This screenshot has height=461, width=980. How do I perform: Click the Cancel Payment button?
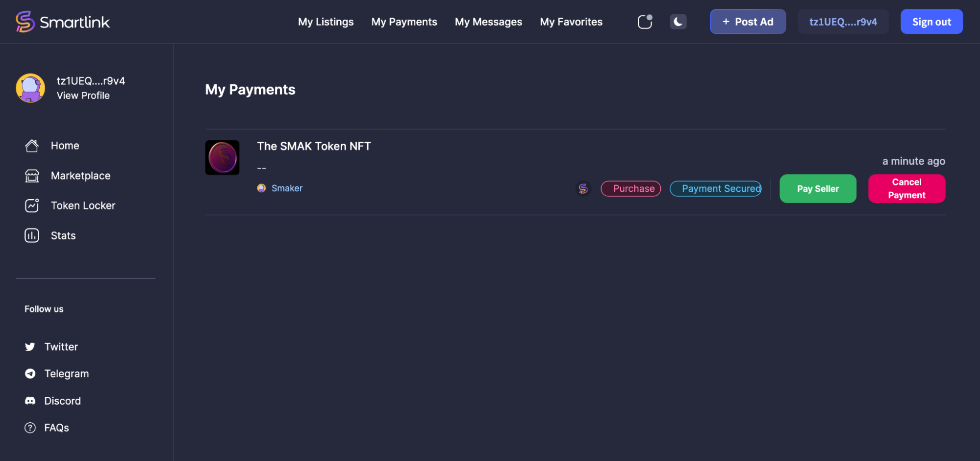906,189
